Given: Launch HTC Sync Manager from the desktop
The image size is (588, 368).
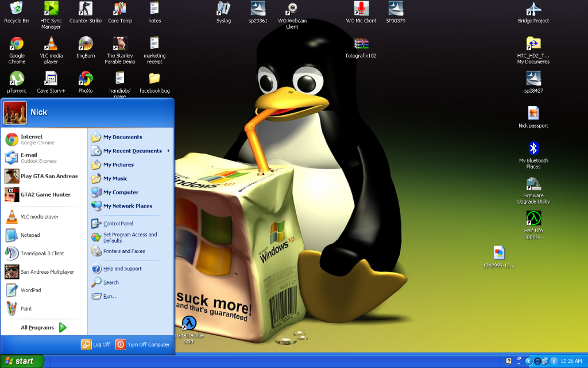Looking at the screenshot, I should click(x=51, y=15).
